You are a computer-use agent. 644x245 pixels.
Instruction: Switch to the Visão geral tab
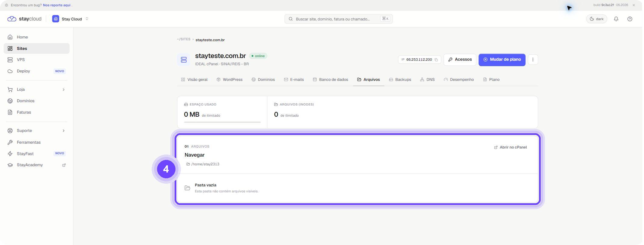pos(194,80)
